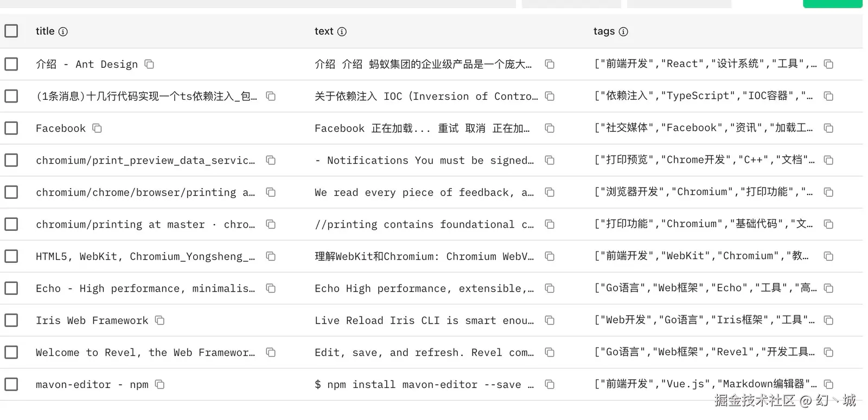This screenshot has width=868, height=420.
Task: Copy title 'HTML5, WebKit, Chromium_Yongsheng'
Action: click(271, 256)
